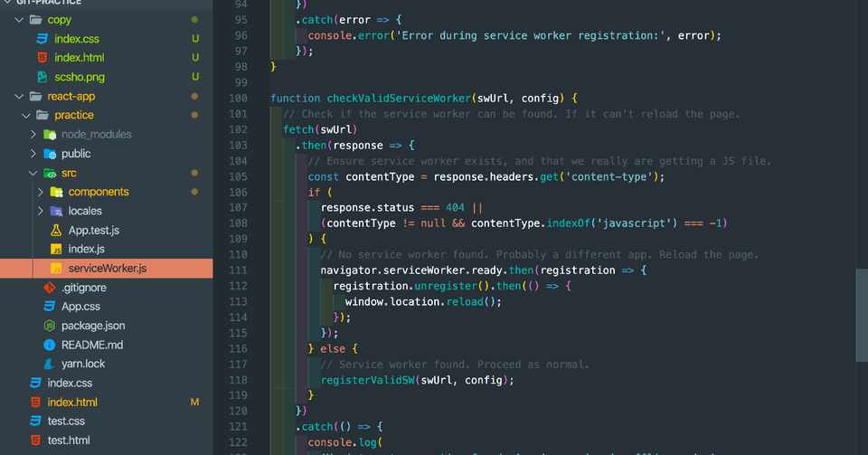The width and height of the screenshot is (868, 455).
Task: Click the editor vertical scrollbar thumb
Action: pyautogui.click(x=862, y=315)
